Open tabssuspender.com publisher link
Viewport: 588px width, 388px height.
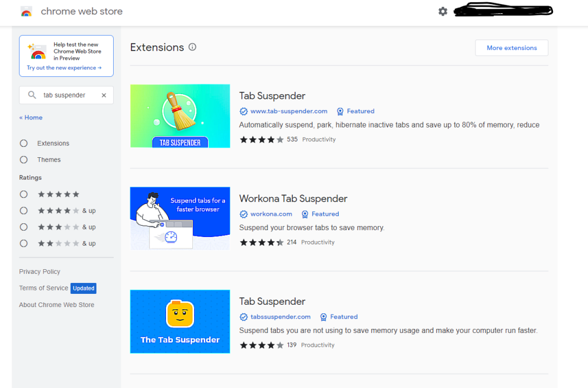click(x=280, y=317)
